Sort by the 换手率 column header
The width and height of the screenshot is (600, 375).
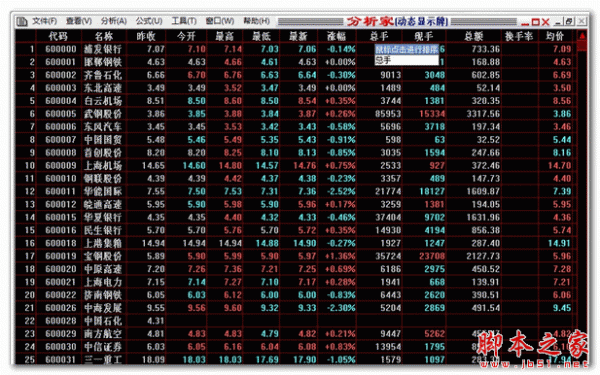(519, 36)
